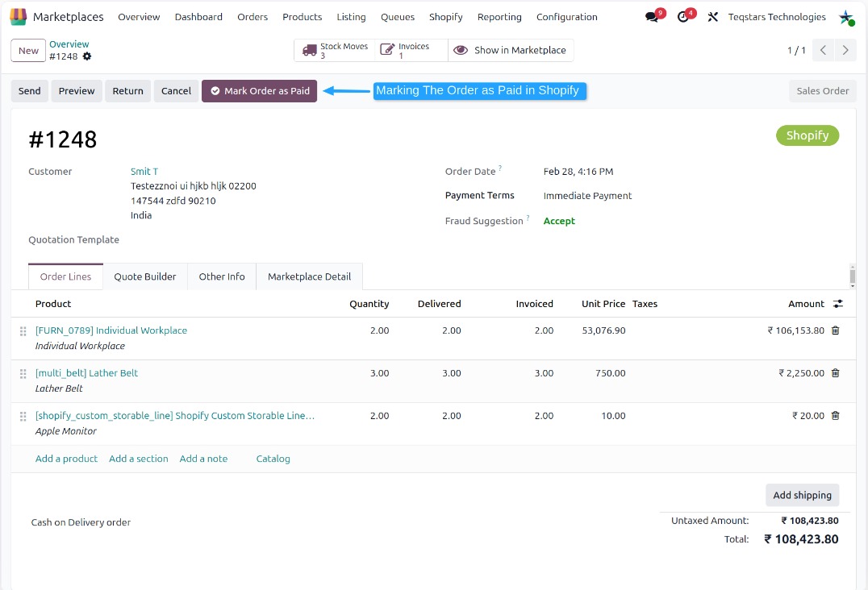
Task: Open Shopify Custom Storable Line product
Action: coord(175,415)
